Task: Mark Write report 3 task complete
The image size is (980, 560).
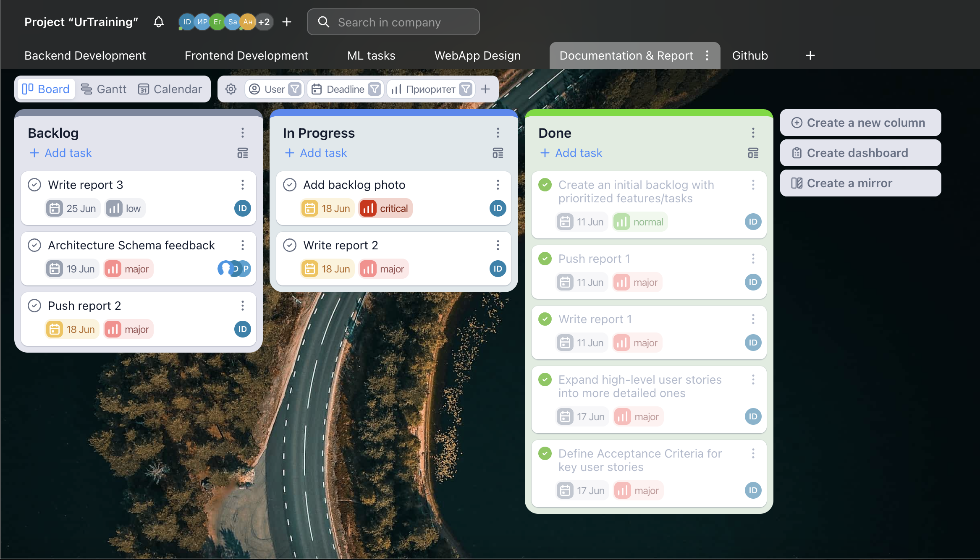Action: click(34, 185)
